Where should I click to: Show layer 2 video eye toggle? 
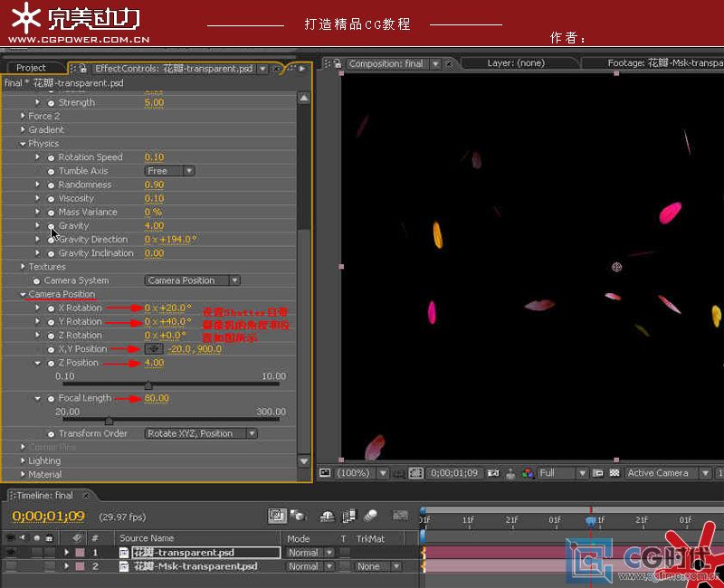11,566
